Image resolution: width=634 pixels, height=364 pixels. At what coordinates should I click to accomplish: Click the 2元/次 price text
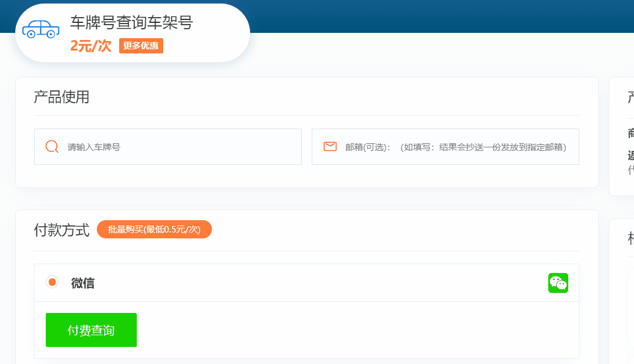[x=90, y=46]
